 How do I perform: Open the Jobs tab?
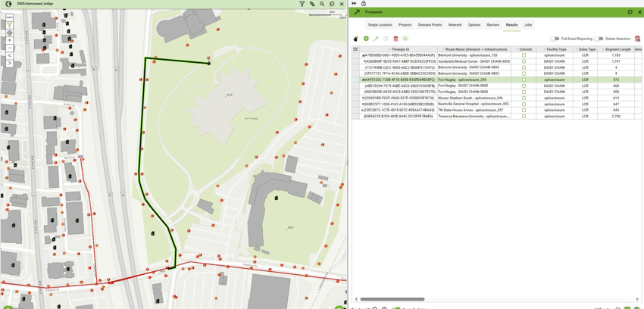pyautogui.click(x=528, y=25)
